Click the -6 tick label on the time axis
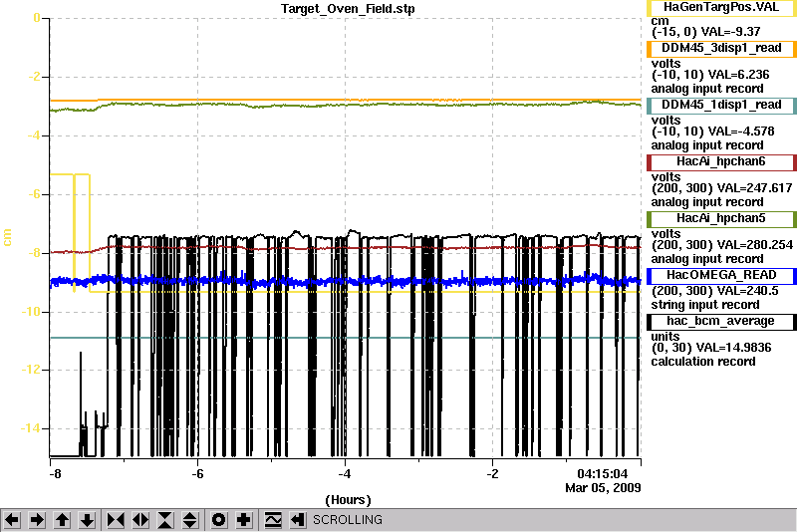The image size is (797, 532). tap(197, 474)
